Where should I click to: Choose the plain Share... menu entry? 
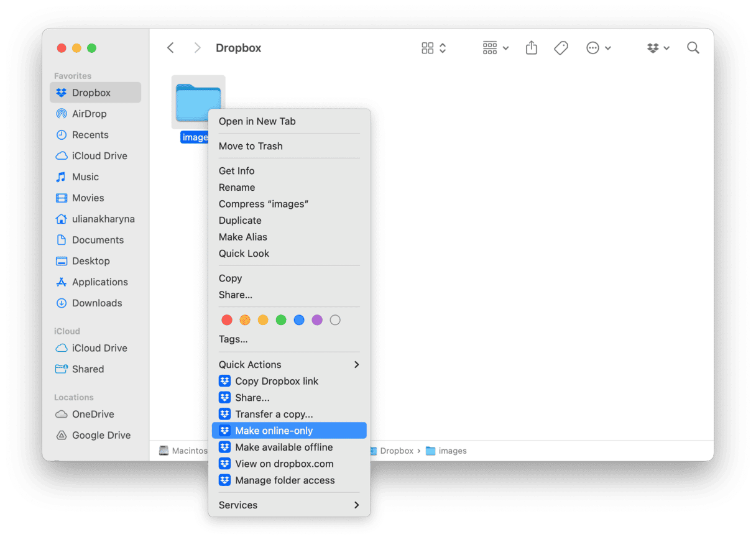click(x=289, y=295)
